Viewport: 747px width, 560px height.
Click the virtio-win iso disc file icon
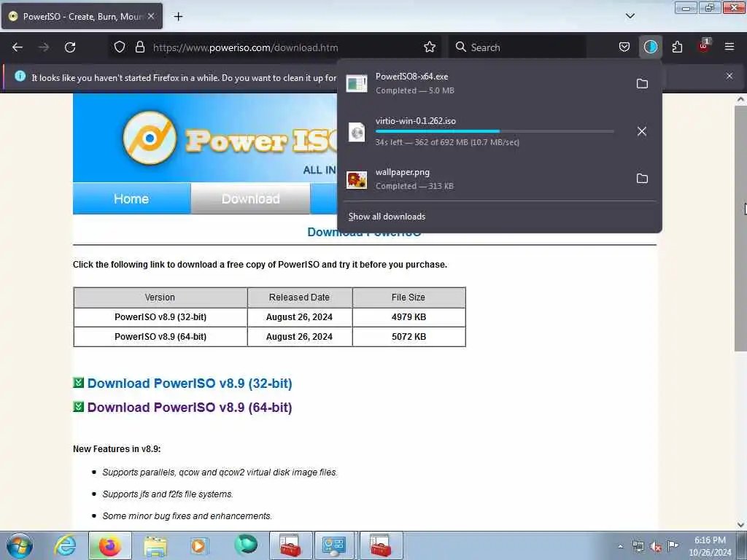tap(356, 132)
